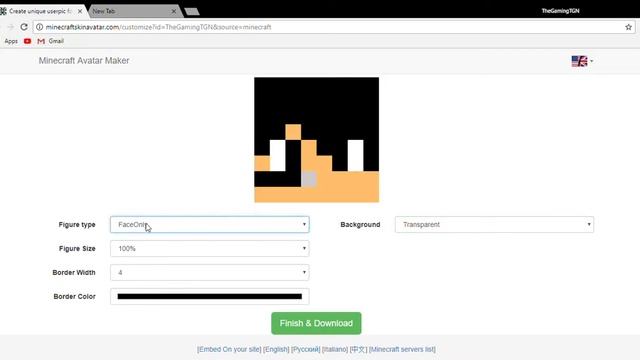Open the Background dropdown
Viewport: 640px width, 360px height.
[x=494, y=224]
